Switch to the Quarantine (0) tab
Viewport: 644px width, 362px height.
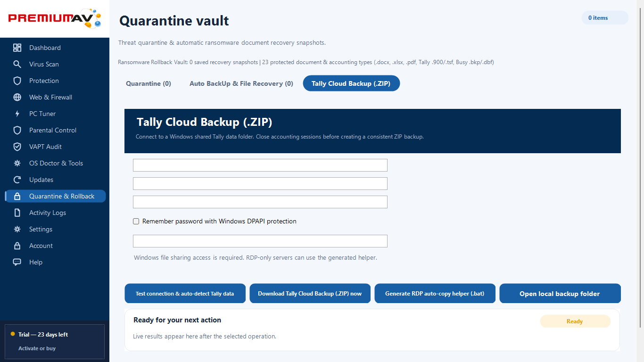[149, 83]
